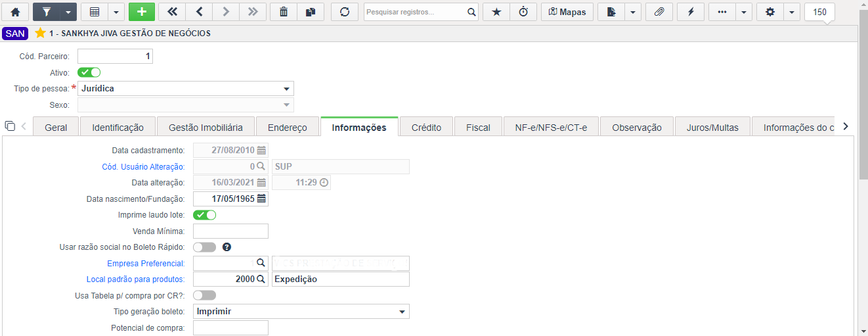Switch to the Crédito tab
The image size is (868, 336).
[426, 127]
